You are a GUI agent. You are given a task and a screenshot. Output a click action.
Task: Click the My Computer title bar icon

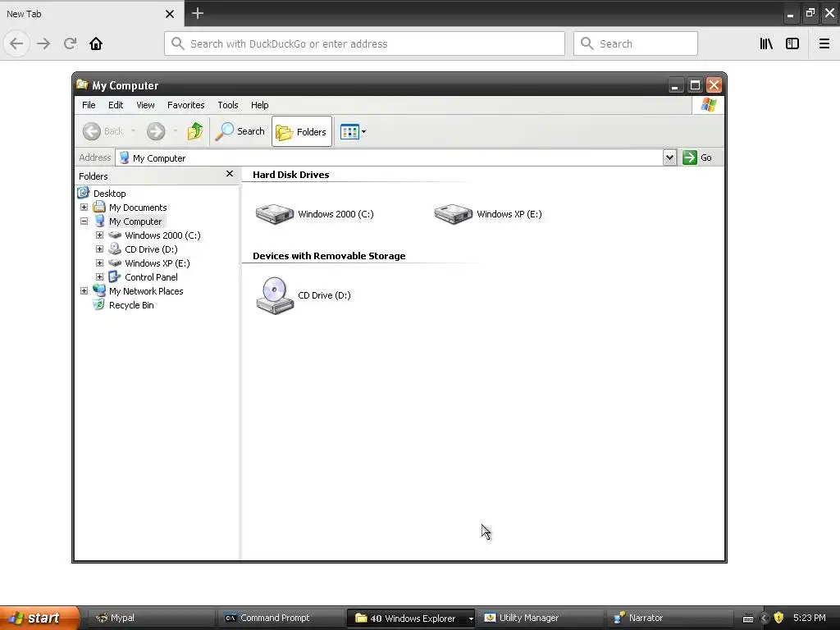pos(82,84)
